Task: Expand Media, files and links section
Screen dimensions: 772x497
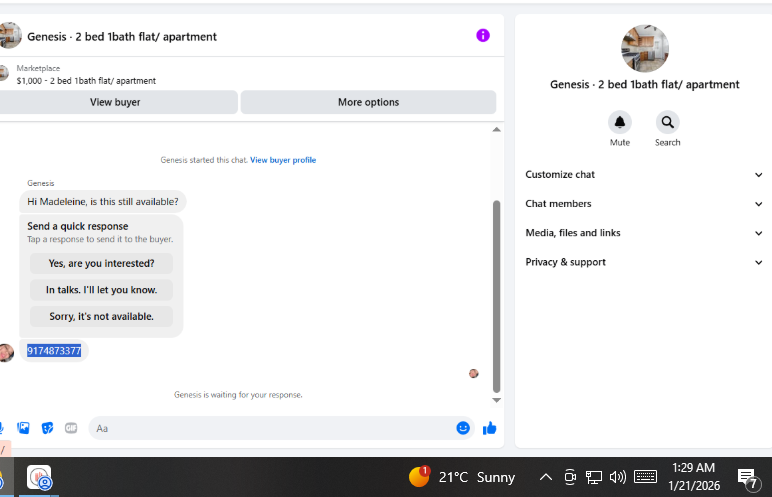Action: (x=644, y=232)
